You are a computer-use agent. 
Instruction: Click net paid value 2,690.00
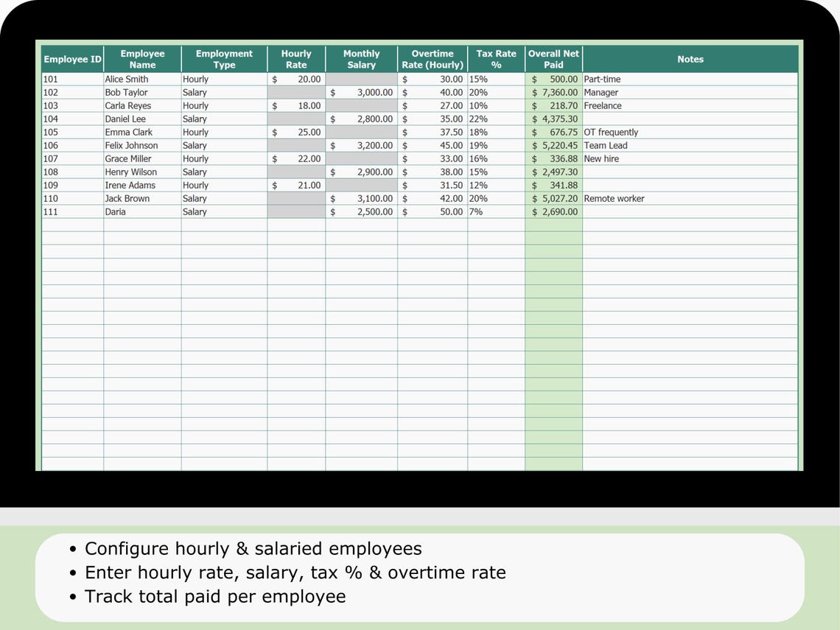point(553,211)
